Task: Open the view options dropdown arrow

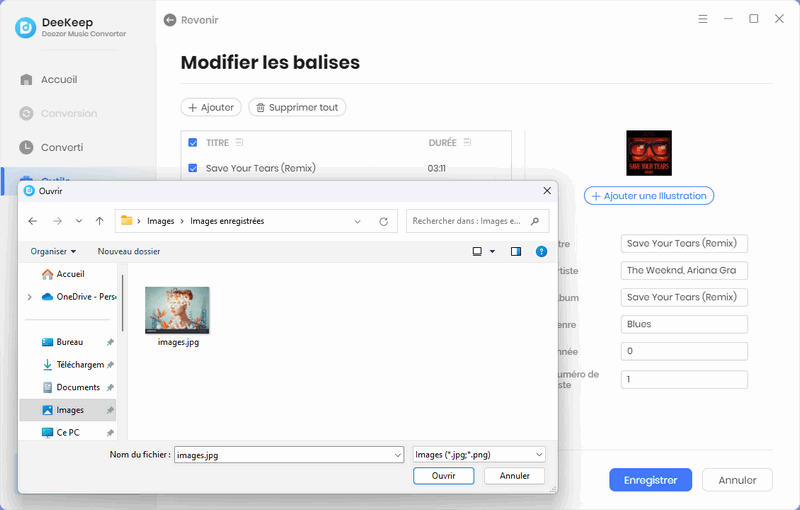Action: coord(492,251)
